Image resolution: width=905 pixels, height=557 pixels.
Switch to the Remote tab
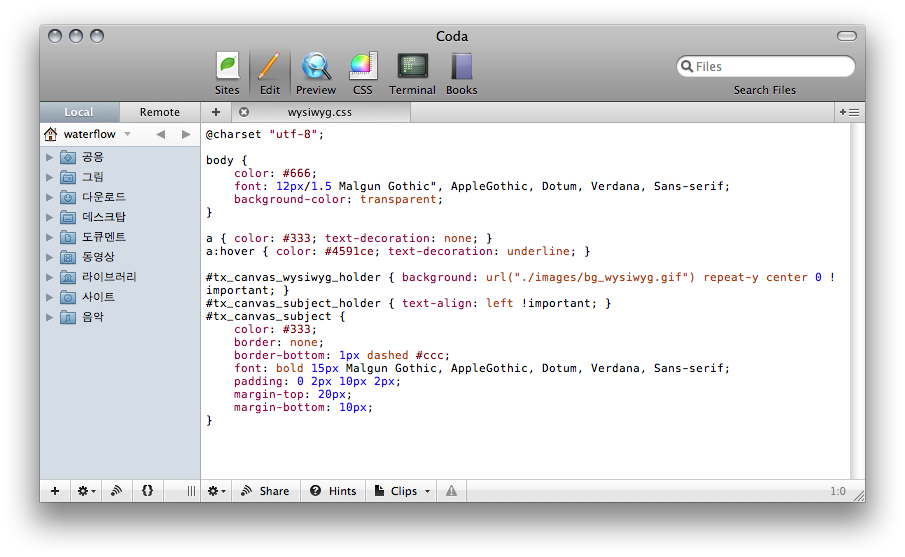point(160,112)
